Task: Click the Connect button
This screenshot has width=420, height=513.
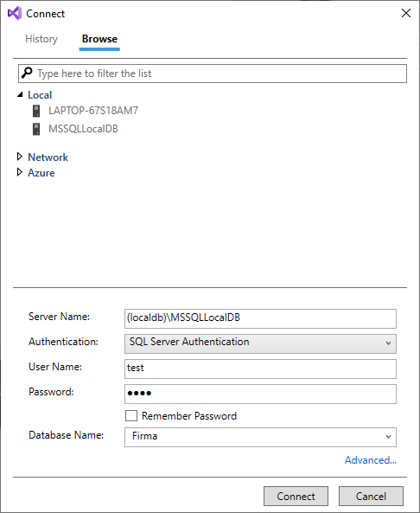Action: pos(296,496)
